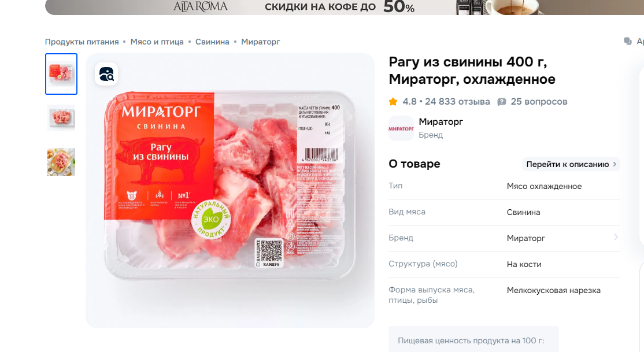The image size is (644, 352).
Task: Go to Мясо и птица breadcrumb
Action: tap(157, 42)
